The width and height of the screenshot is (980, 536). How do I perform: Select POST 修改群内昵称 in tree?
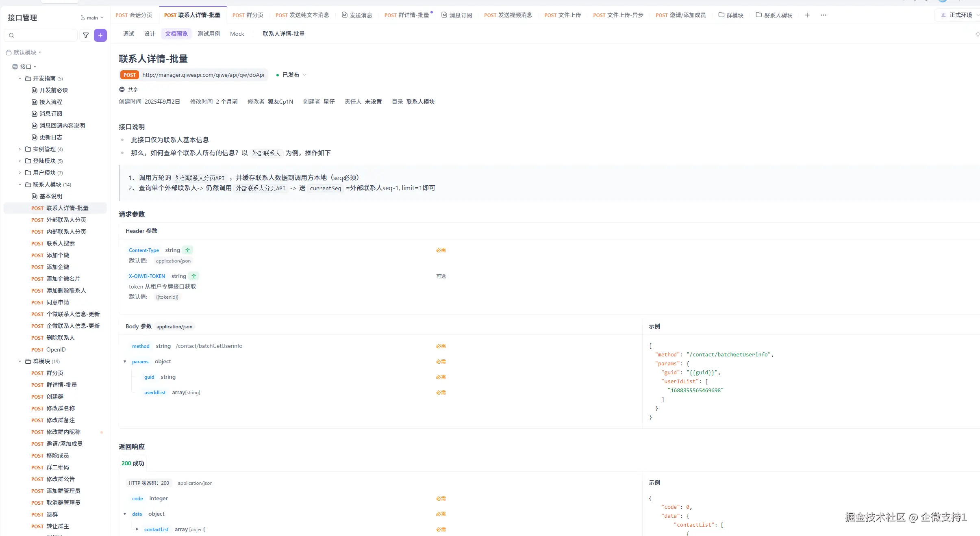(x=56, y=432)
